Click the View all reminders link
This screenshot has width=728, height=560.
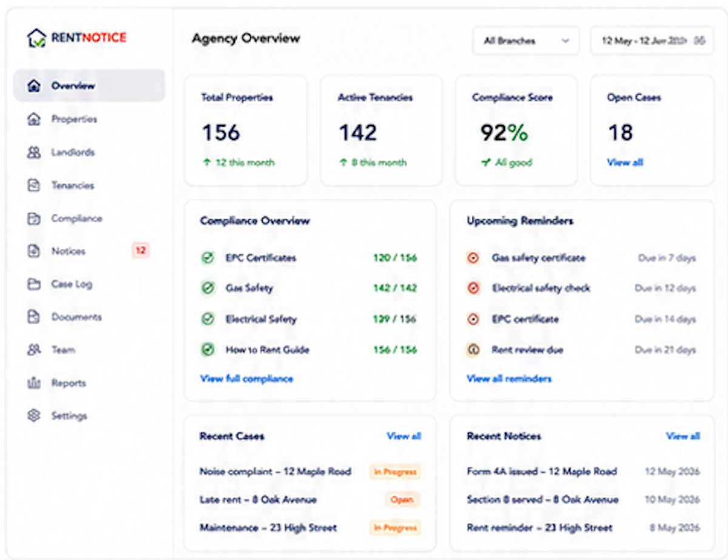[x=509, y=379]
